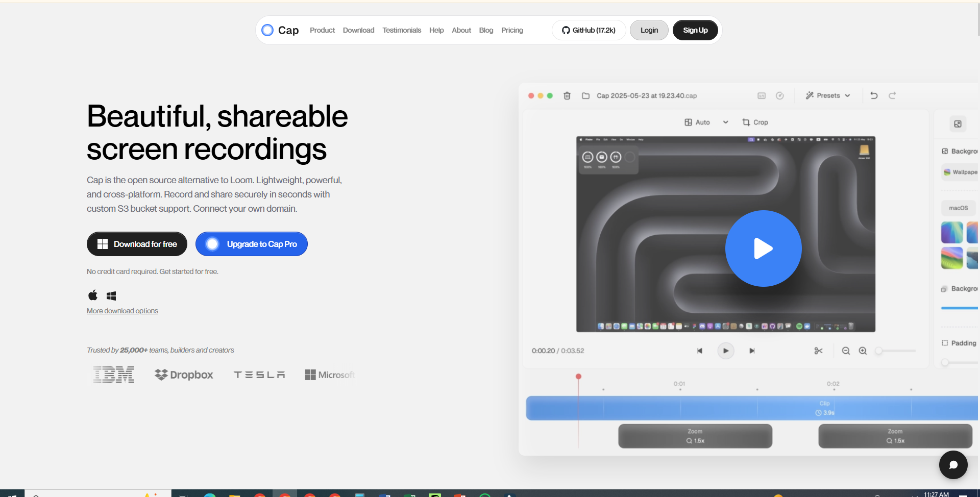The image size is (980, 497).
Task: Open More download options link
Action: point(122,311)
